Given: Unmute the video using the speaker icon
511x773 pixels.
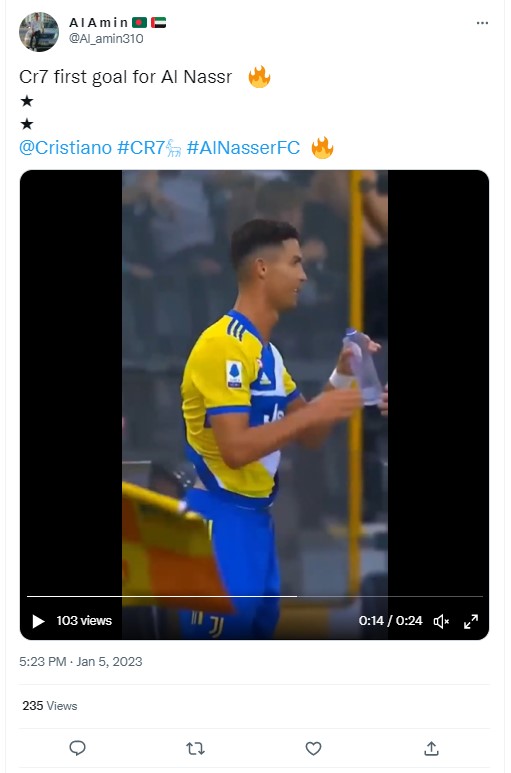Looking at the screenshot, I should click(441, 621).
